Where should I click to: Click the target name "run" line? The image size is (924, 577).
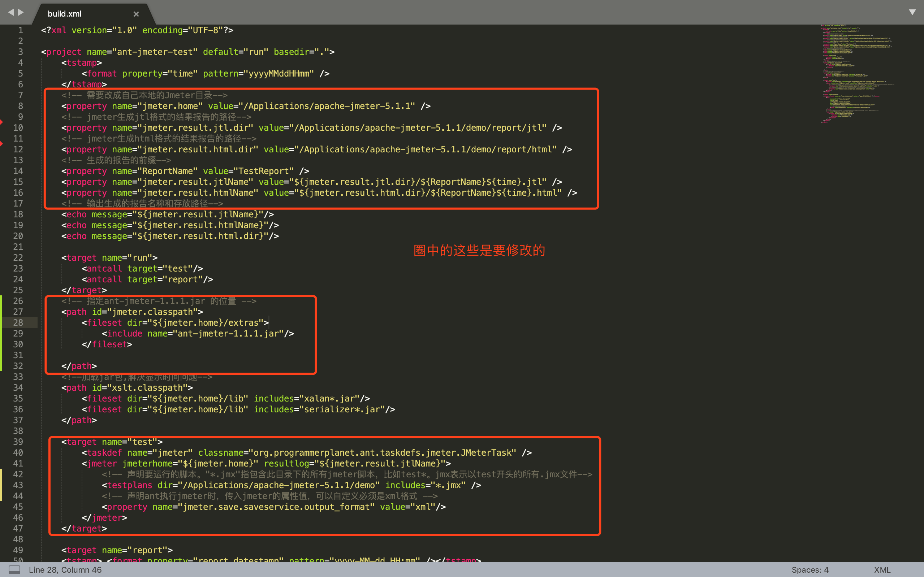pos(109,258)
